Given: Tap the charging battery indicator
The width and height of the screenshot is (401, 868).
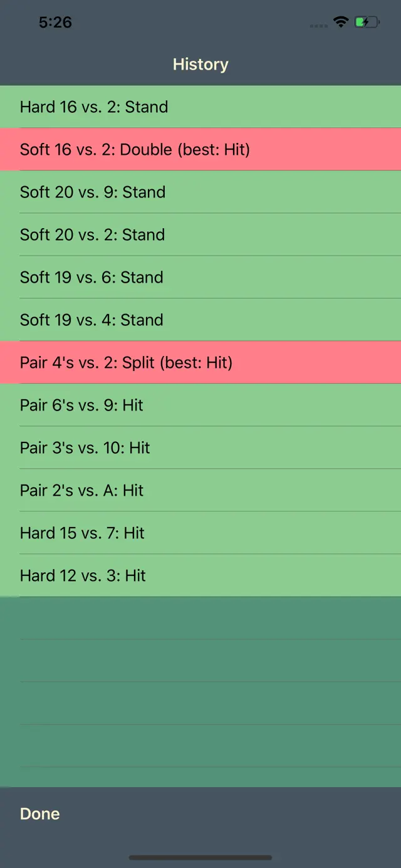Looking at the screenshot, I should pyautogui.click(x=367, y=22).
